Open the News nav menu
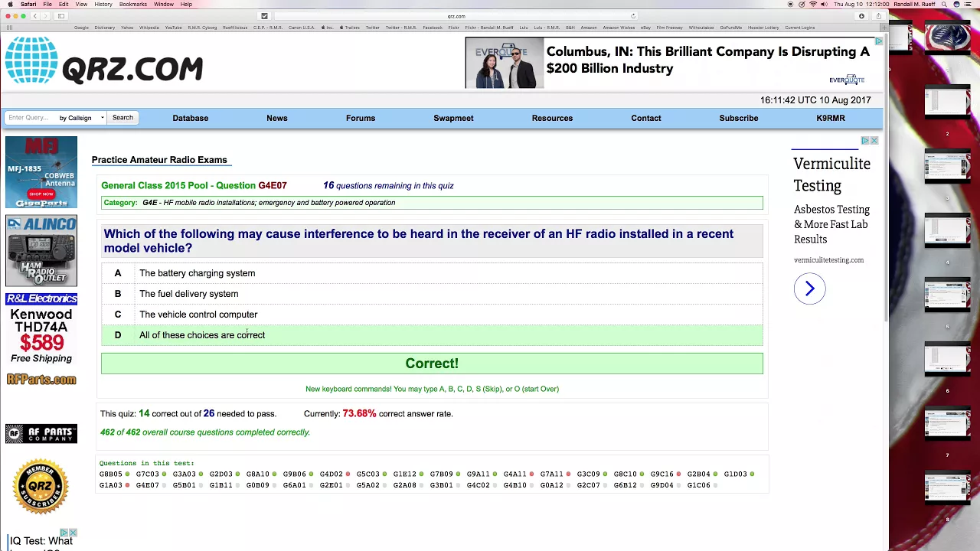Image resolution: width=980 pixels, height=551 pixels. click(277, 118)
